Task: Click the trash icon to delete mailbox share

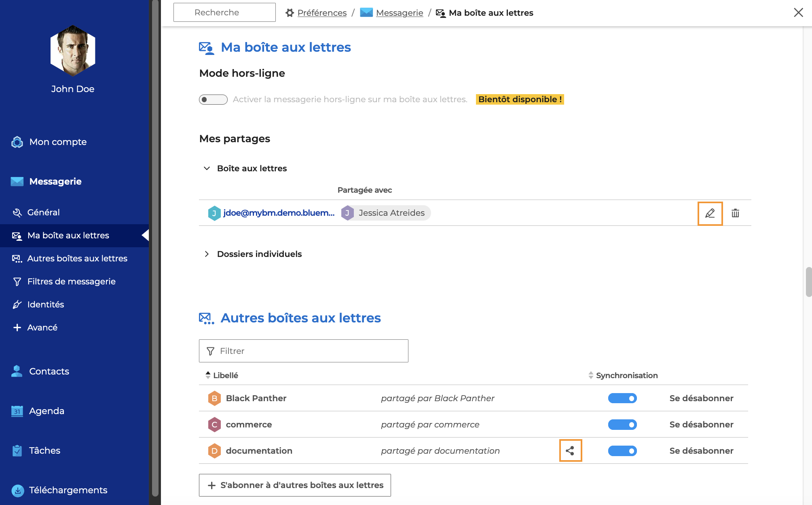Action: pos(735,213)
